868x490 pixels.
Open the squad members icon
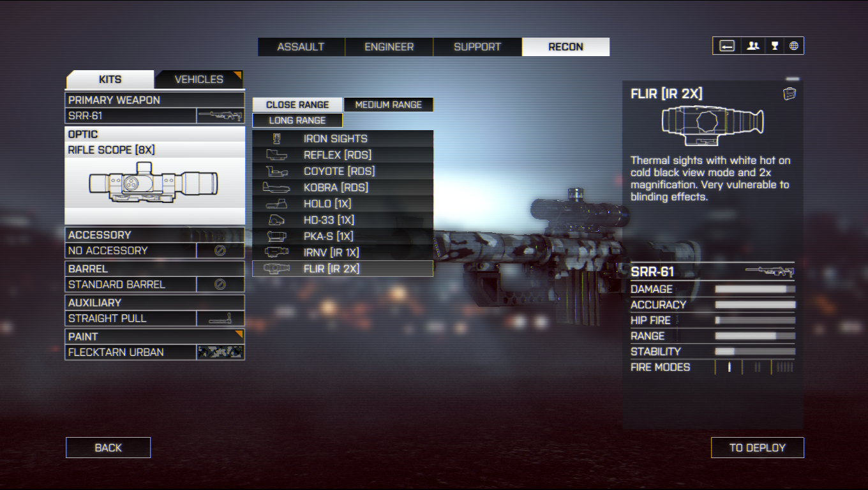753,46
